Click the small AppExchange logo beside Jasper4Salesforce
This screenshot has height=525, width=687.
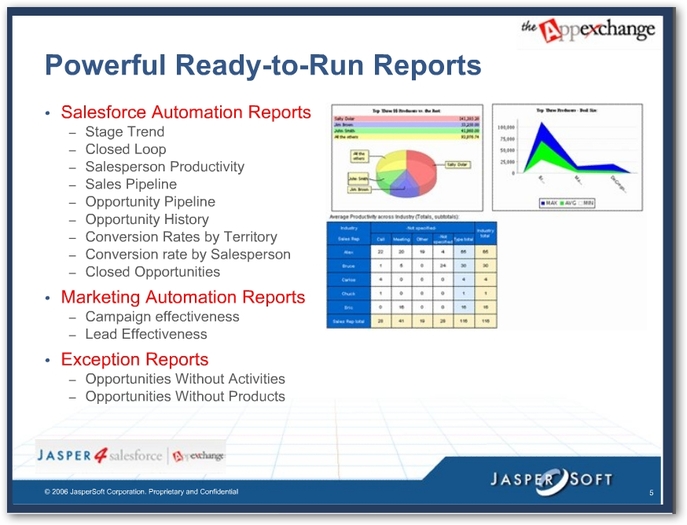tap(198, 456)
